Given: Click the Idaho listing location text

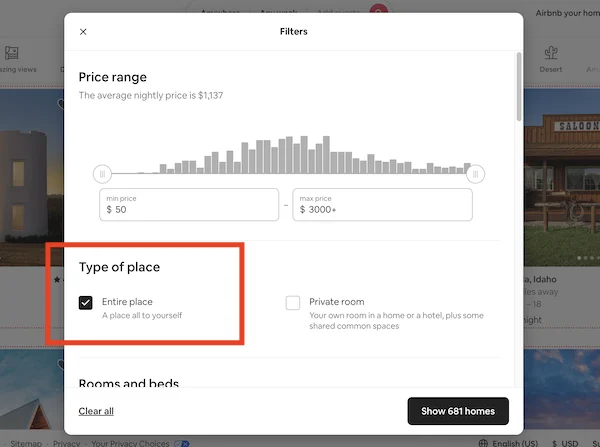Looking at the screenshot, I should [x=540, y=279].
